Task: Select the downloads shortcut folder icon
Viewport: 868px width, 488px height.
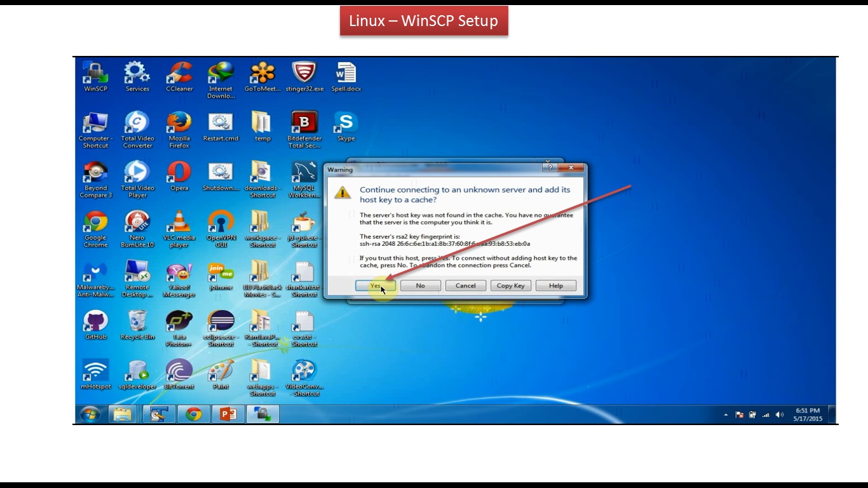Action: [x=262, y=180]
